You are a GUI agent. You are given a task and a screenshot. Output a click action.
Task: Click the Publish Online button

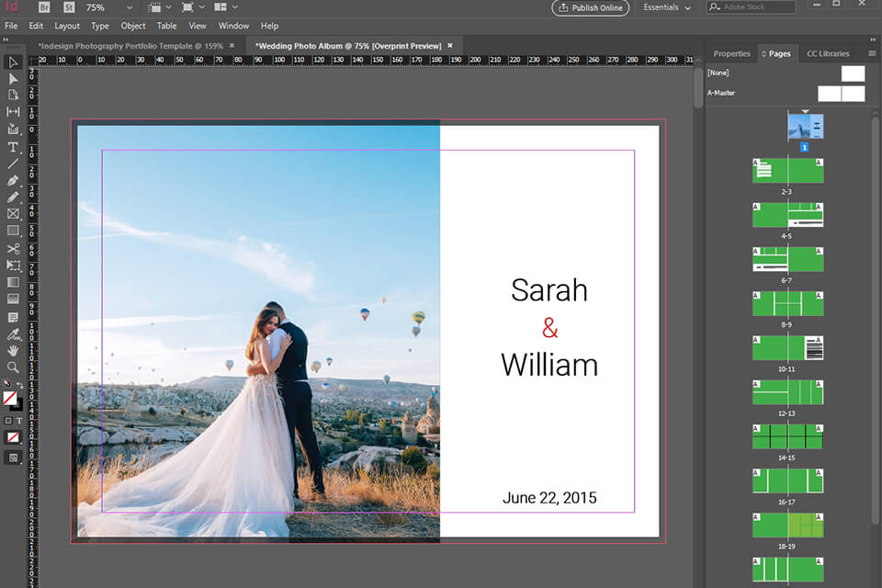click(591, 7)
